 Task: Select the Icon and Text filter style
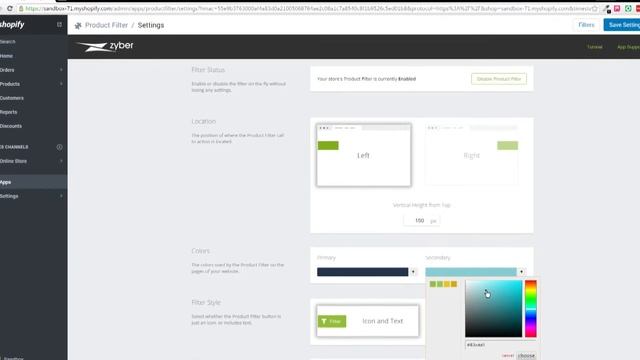coord(368,321)
